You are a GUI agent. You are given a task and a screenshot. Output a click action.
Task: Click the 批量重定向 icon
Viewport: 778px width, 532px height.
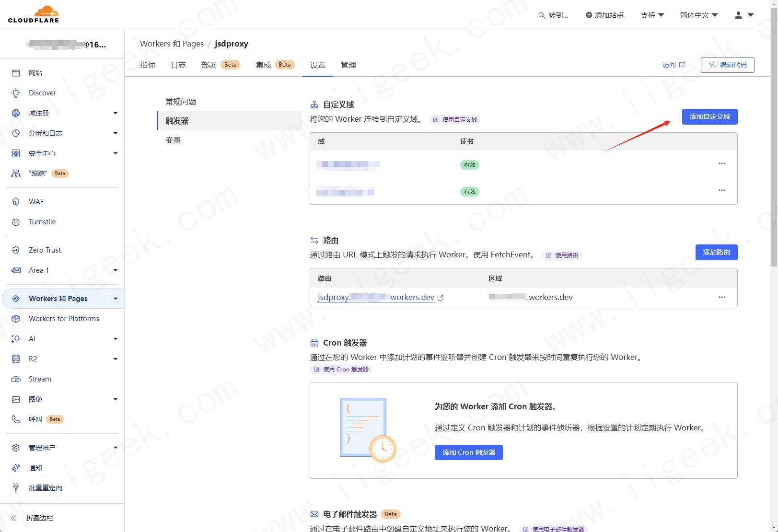[16, 488]
